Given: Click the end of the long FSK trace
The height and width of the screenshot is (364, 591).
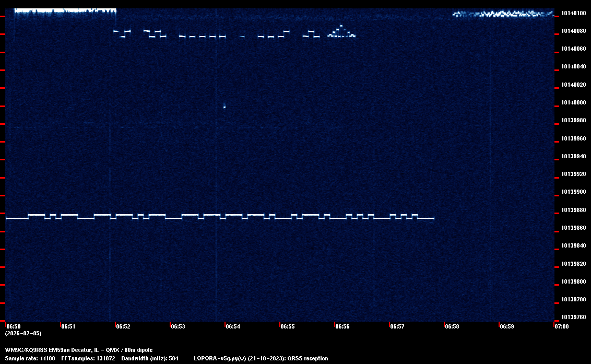Looking at the screenshot, I should [x=432, y=218].
